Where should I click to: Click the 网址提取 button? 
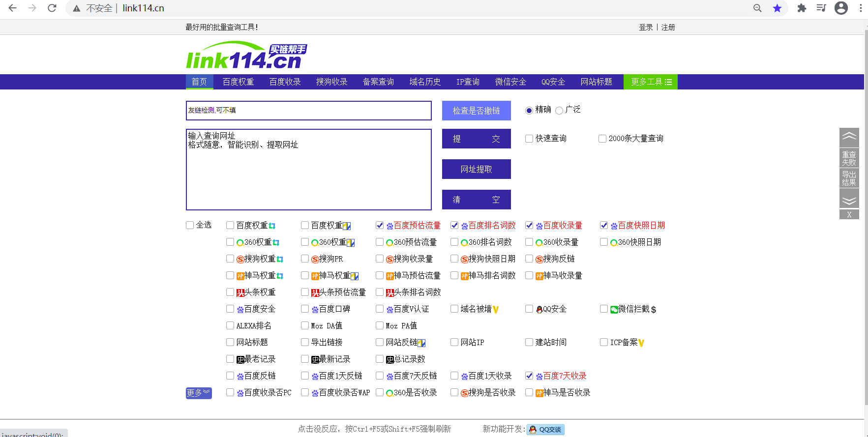[477, 169]
